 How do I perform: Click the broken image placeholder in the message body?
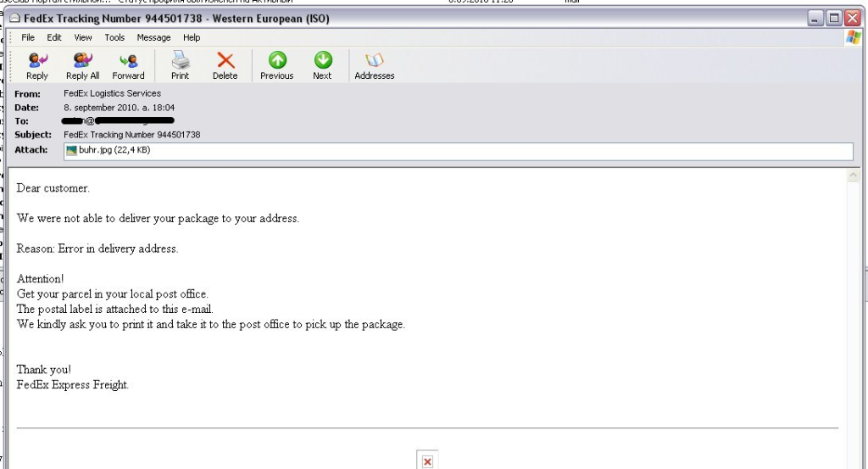coord(427,461)
